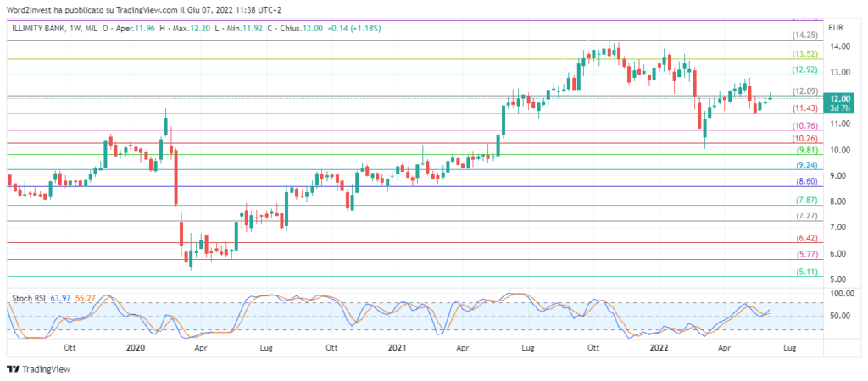This screenshot has height=381, width=868.
Task: Click the 50.00 level on Stoch RSI scale
Action: click(839, 317)
